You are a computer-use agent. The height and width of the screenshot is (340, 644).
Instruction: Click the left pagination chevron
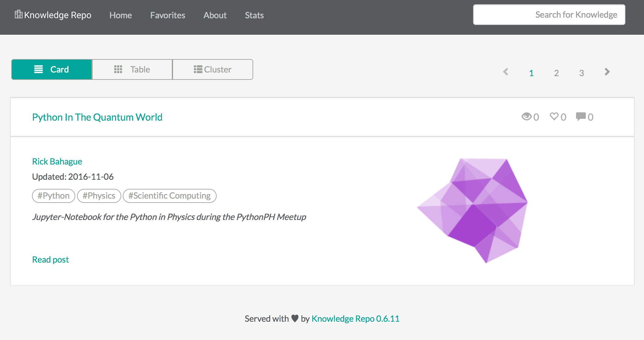pyautogui.click(x=506, y=72)
